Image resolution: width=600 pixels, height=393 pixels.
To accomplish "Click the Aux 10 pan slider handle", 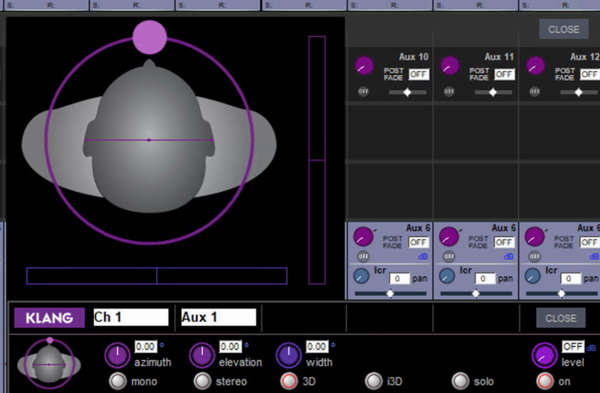I will click(x=408, y=92).
